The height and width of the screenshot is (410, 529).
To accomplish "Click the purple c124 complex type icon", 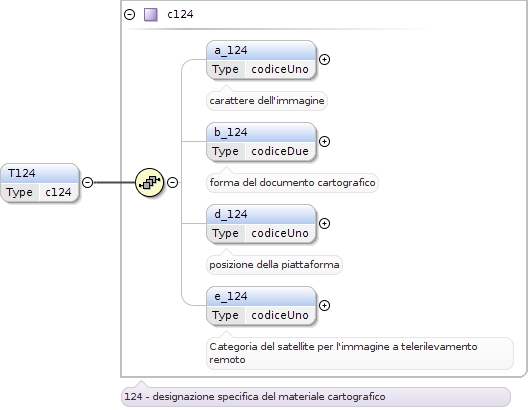I will [x=150, y=15].
